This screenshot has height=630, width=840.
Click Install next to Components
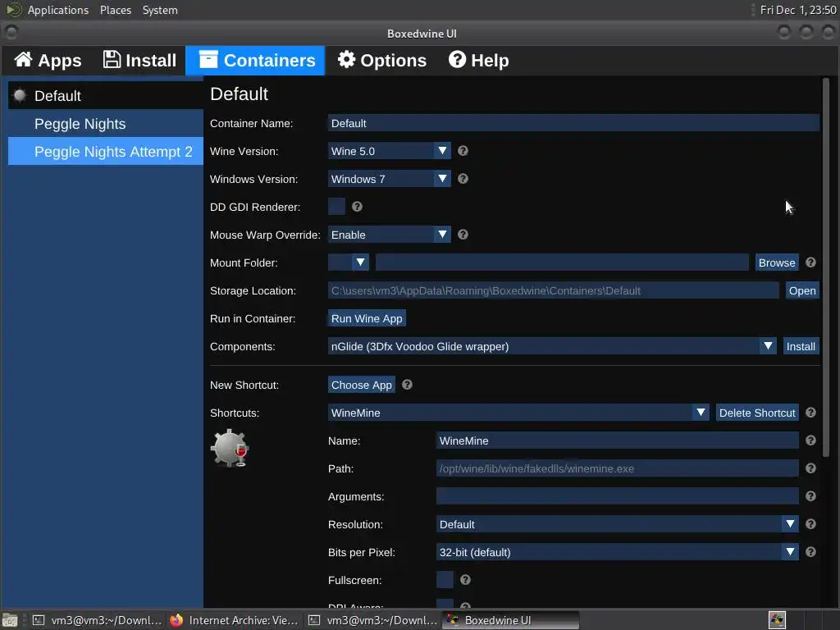(x=801, y=346)
